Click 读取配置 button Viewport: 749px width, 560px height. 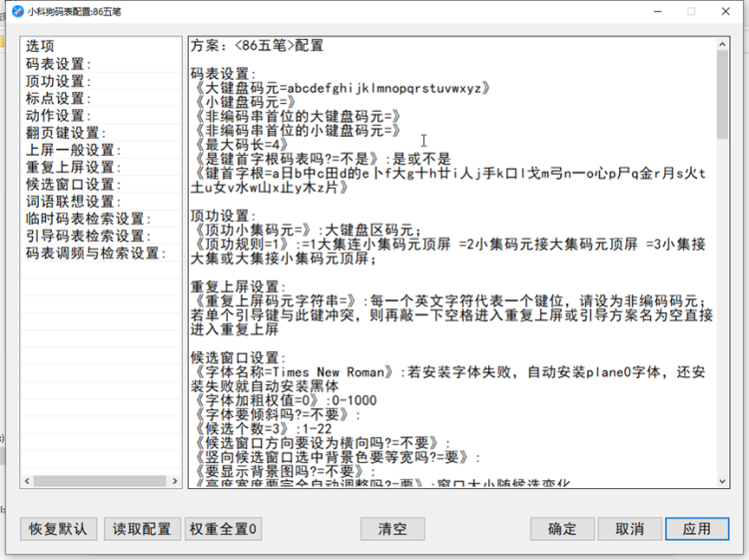pos(142,529)
